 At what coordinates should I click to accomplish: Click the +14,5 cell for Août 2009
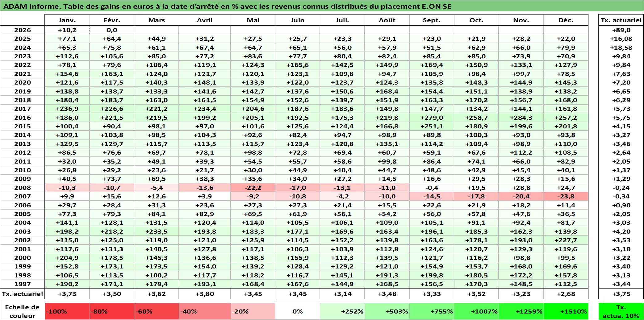pos(387,179)
